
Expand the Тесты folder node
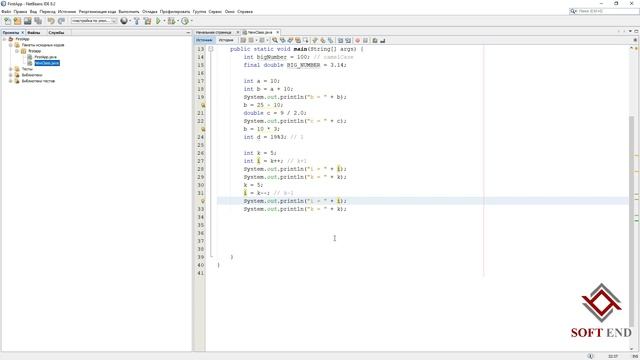click(11, 69)
